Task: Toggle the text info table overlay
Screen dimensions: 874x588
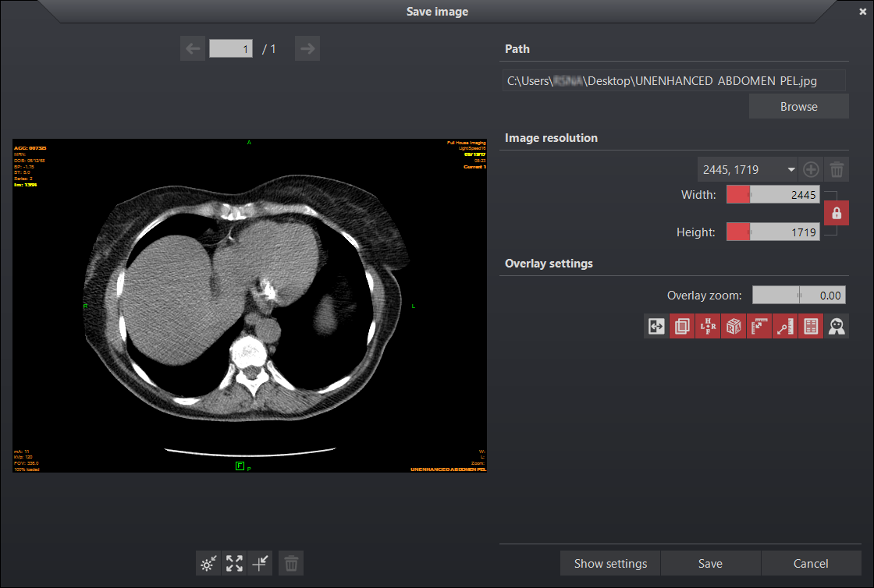Action: pyautogui.click(x=811, y=327)
